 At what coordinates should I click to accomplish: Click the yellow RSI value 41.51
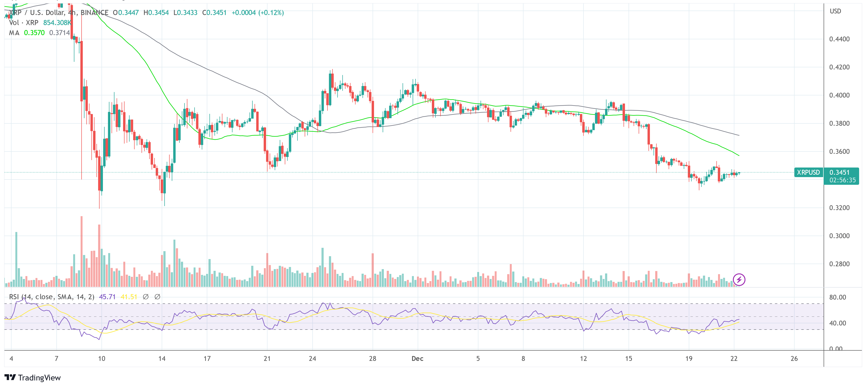click(129, 297)
